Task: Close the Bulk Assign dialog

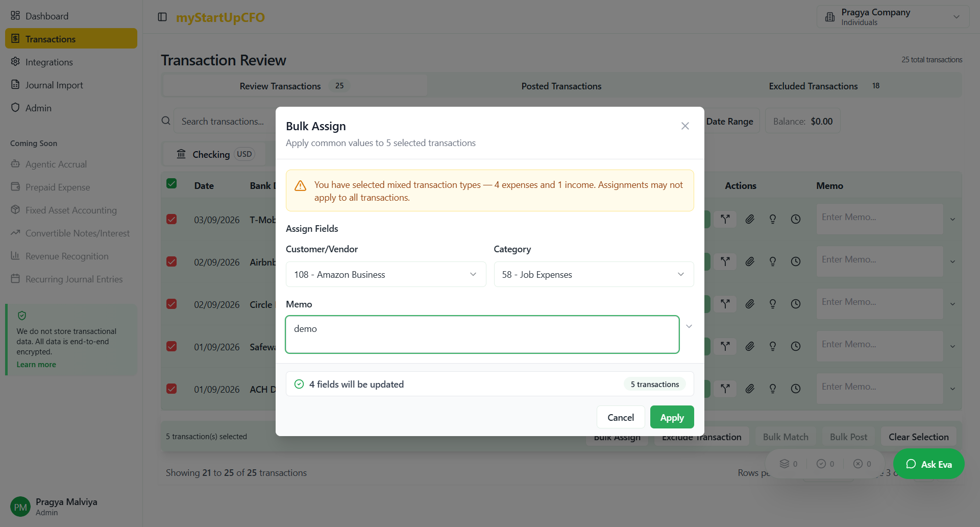Action: [685, 126]
